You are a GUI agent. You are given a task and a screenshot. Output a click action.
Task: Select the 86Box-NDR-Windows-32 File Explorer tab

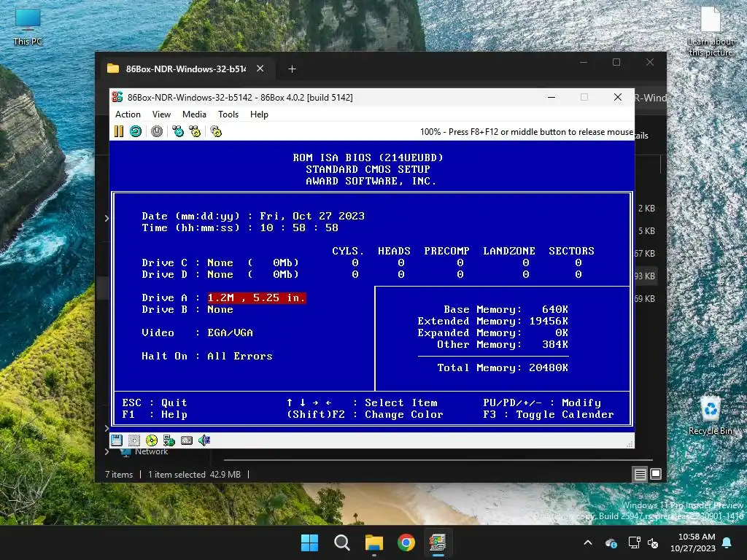coord(186,69)
